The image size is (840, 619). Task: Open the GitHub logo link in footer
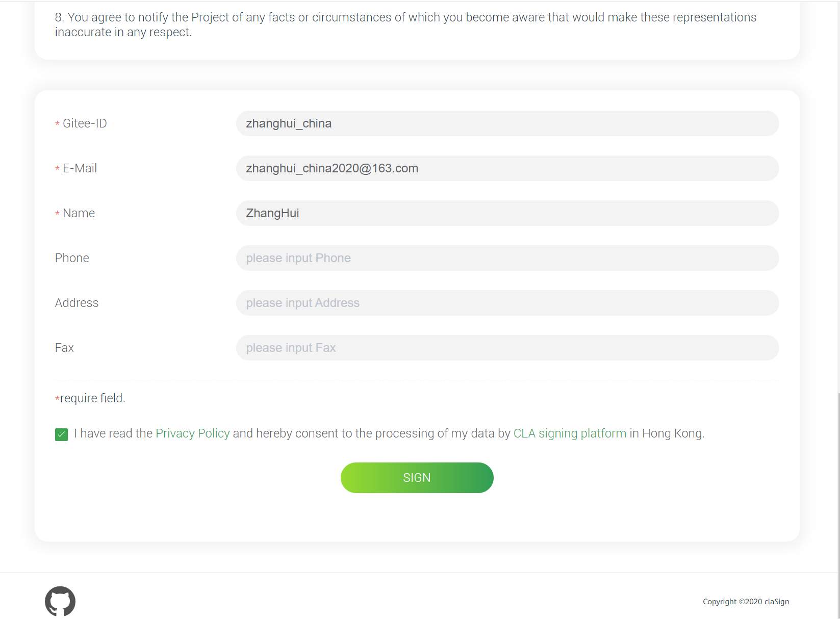[x=60, y=601]
